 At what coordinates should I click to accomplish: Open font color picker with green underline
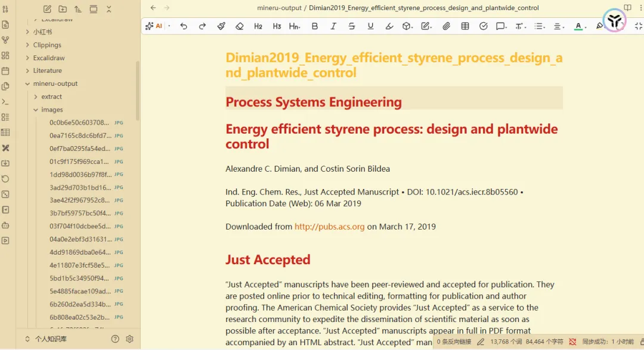(x=578, y=26)
